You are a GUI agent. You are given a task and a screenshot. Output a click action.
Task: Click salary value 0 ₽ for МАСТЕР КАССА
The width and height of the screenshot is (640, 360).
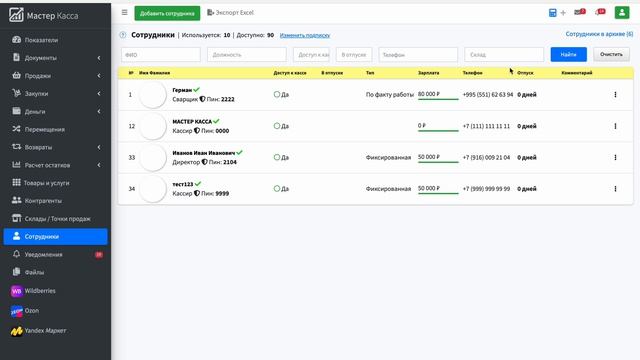(422, 125)
